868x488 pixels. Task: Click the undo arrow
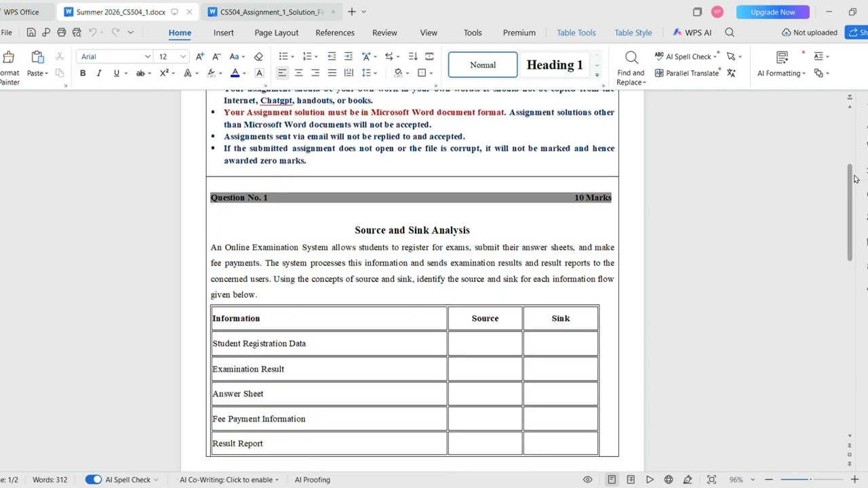93,33
